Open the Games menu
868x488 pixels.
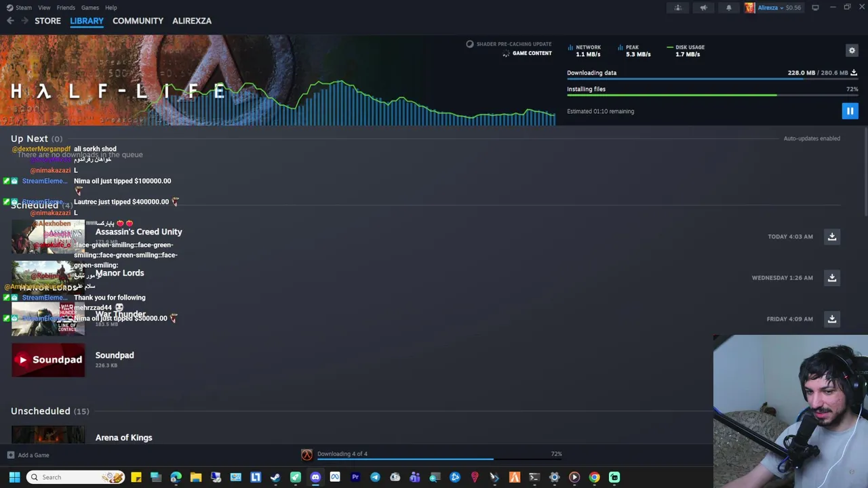click(90, 7)
